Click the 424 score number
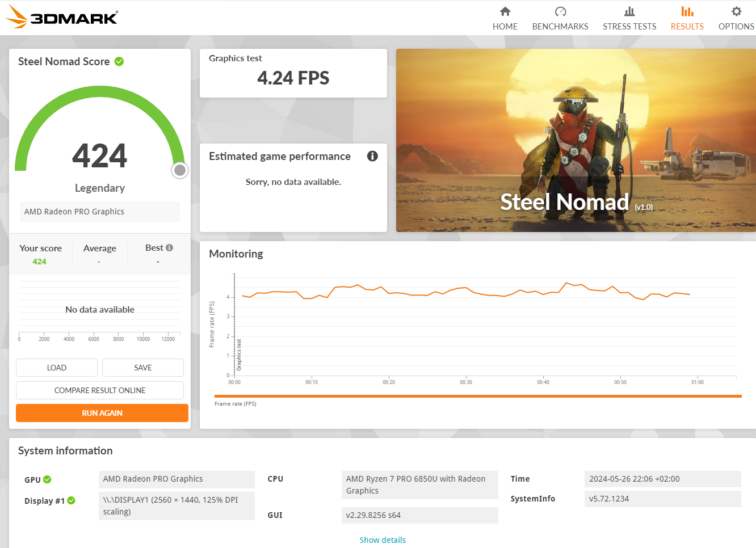This screenshot has height=548, width=756. pyautogui.click(x=100, y=155)
